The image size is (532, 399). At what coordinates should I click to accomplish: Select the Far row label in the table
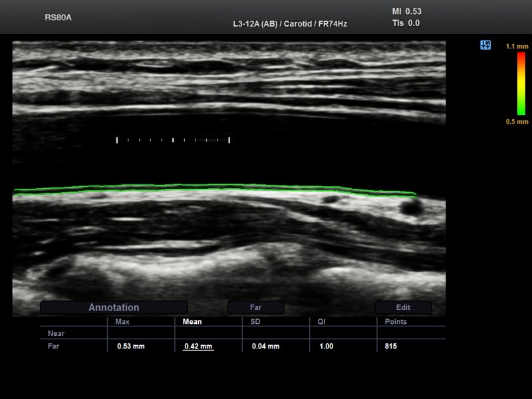point(54,346)
